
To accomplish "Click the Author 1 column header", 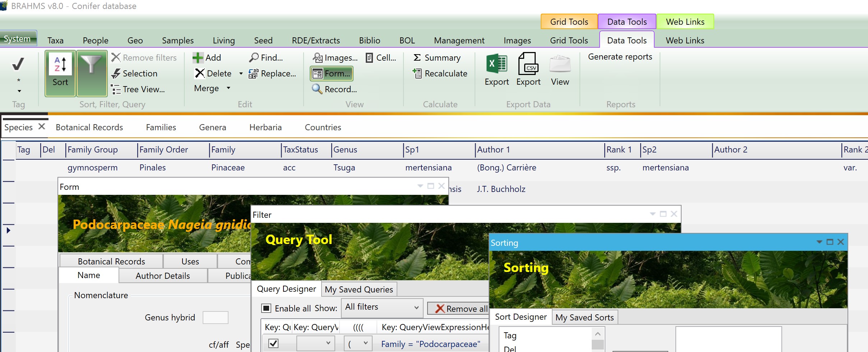I will [540, 150].
